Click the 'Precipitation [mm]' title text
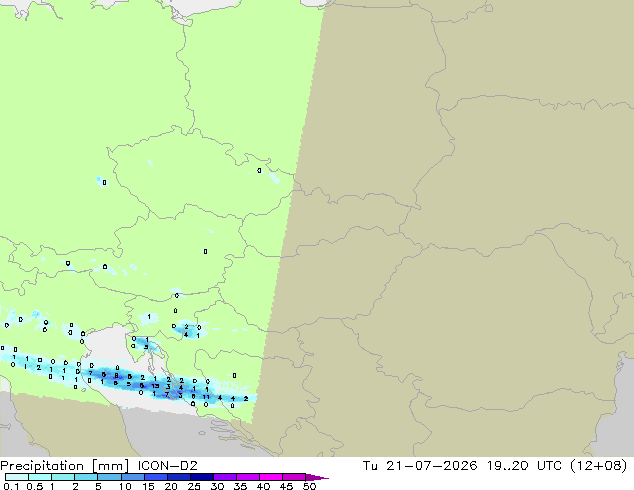This screenshot has height=490, width=634. (x=65, y=466)
